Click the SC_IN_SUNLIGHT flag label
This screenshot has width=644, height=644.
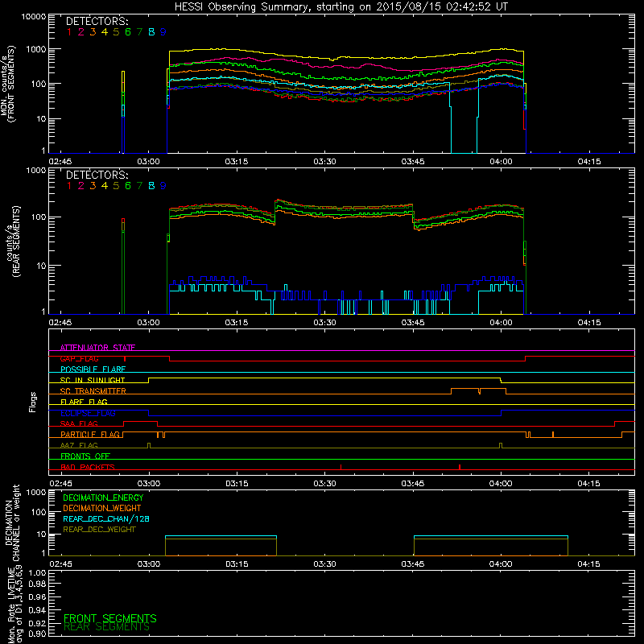[x=93, y=380]
